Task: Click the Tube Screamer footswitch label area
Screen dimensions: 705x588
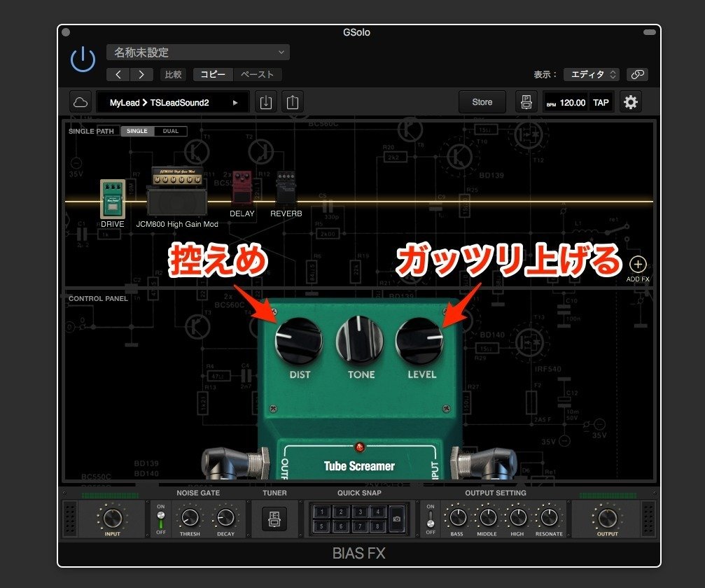Action: point(360,466)
